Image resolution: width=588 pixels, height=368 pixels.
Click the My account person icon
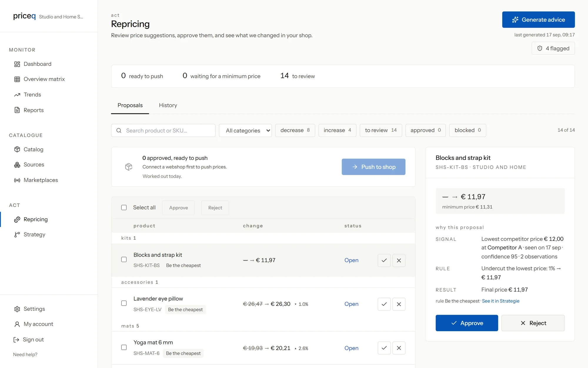pos(17,324)
